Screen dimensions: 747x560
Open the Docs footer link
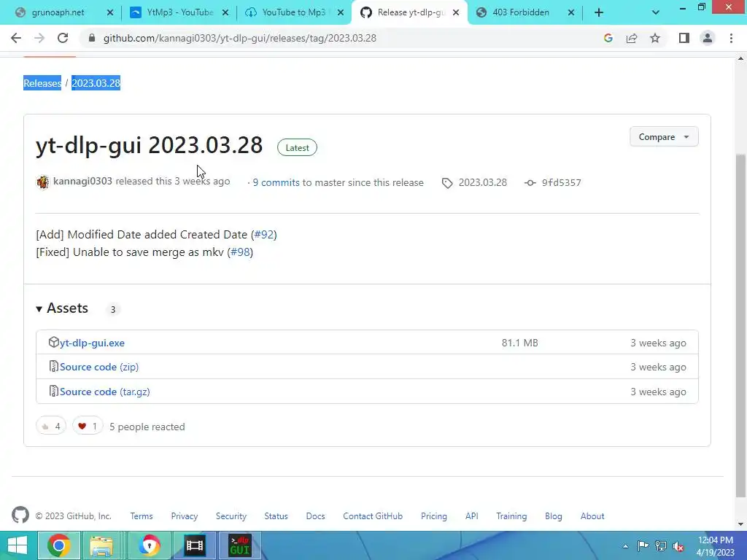[315, 516]
